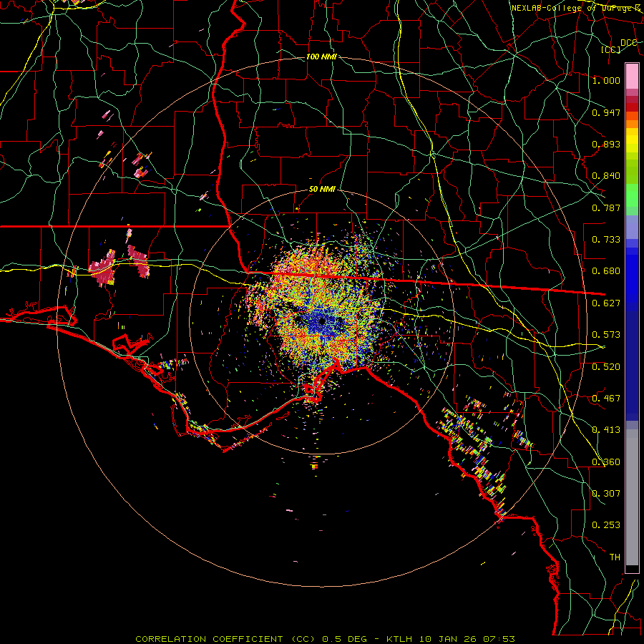
Task: Select the 0.947 scale value
Action: 606,112
